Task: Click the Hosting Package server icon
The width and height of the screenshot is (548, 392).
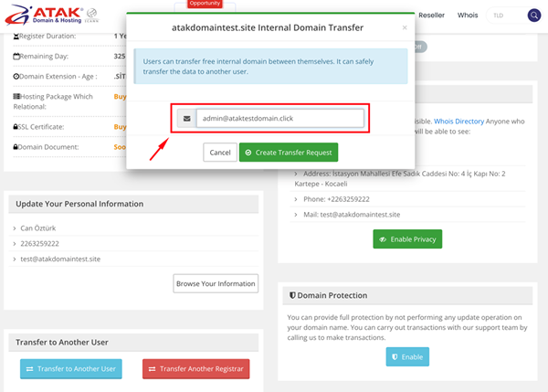Action: click(x=16, y=97)
